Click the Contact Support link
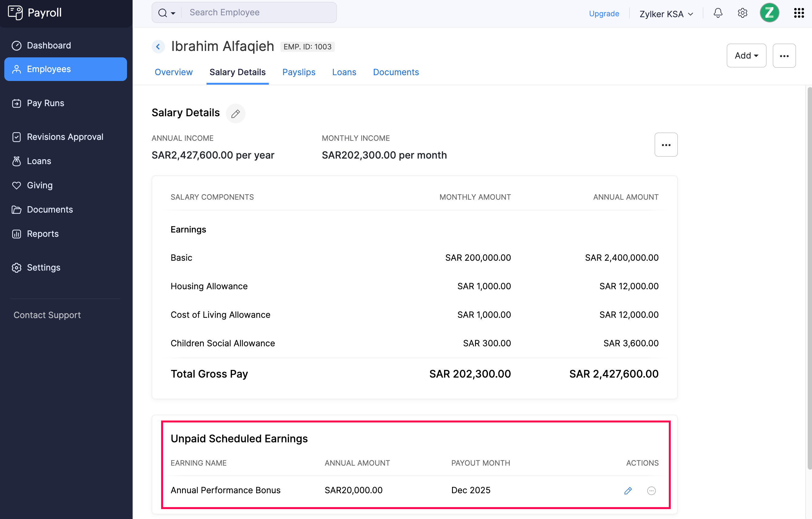Viewport: 812px width, 519px height. click(47, 315)
